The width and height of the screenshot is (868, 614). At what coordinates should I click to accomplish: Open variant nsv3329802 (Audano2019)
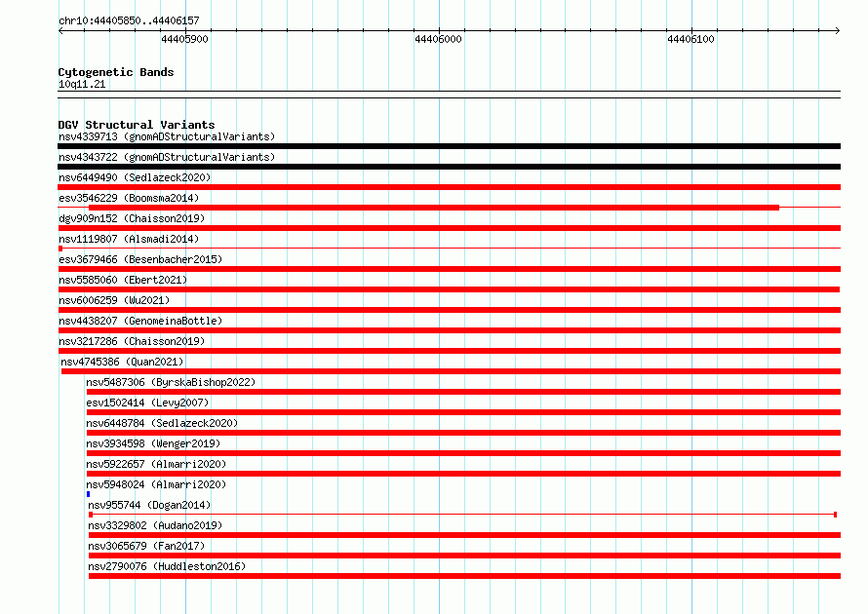point(155,525)
